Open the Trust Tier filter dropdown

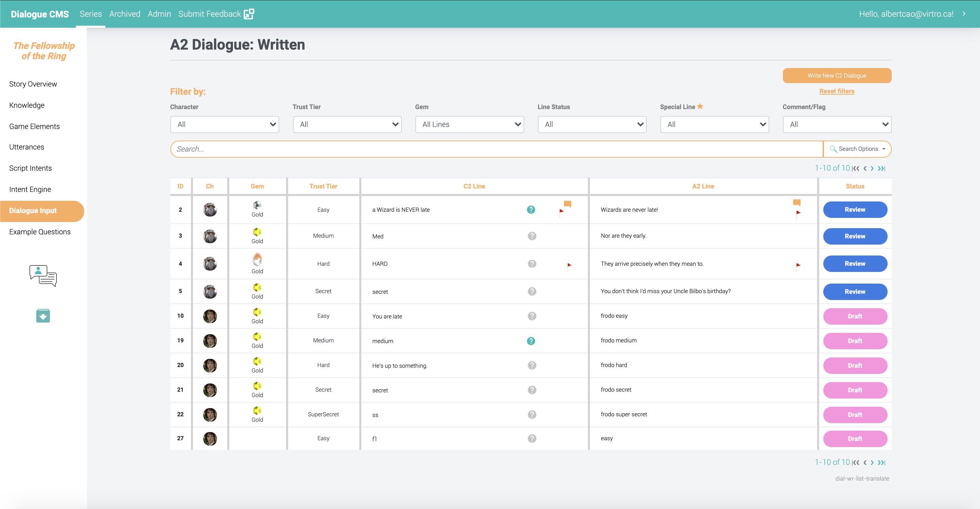click(x=347, y=125)
